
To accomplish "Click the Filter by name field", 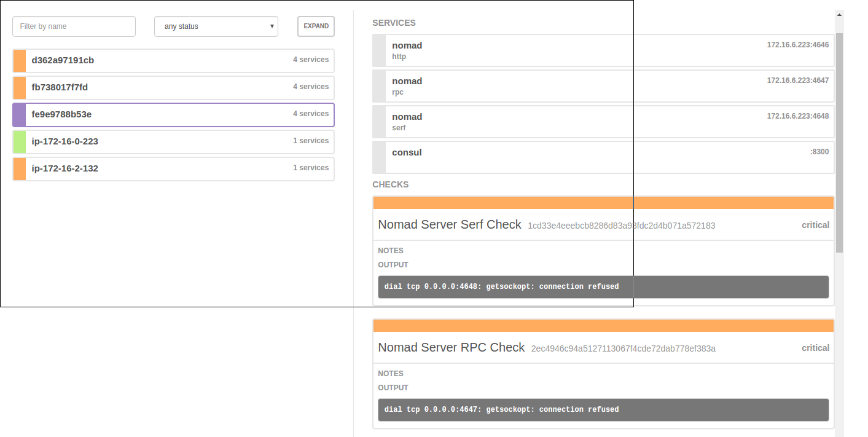I will (74, 26).
